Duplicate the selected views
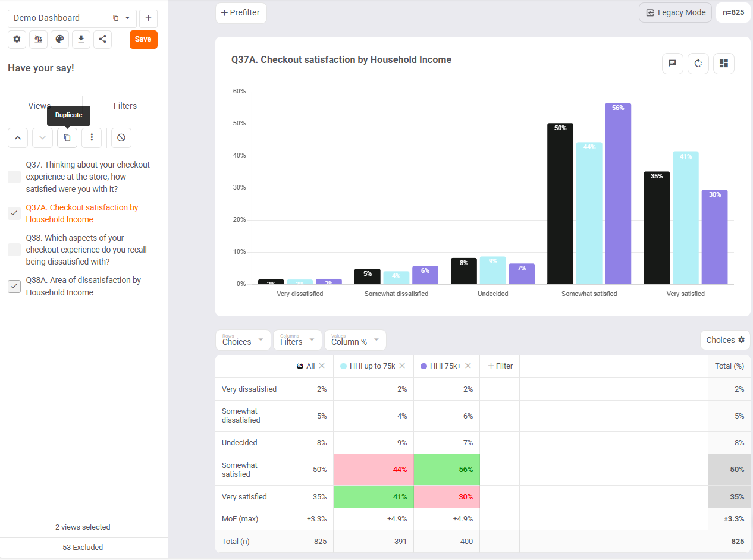This screenshot has height=560, width=753. [x=67, y=137]
